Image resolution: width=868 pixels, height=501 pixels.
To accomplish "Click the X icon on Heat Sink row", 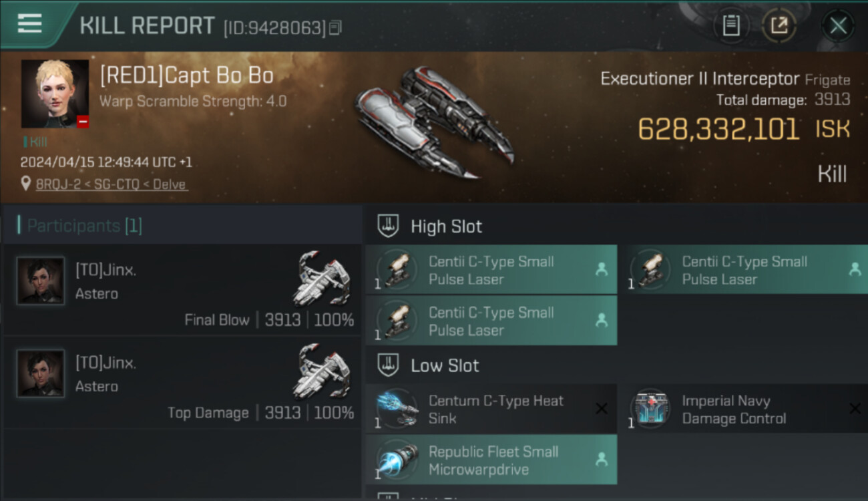I will pyautogui.click(x=601, y=408).
